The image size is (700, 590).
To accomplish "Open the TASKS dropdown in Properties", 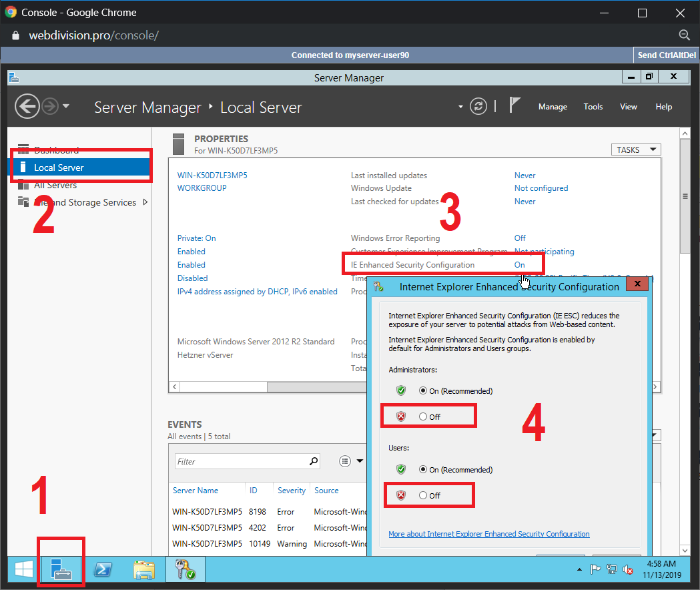I will [x=635, y=150].
